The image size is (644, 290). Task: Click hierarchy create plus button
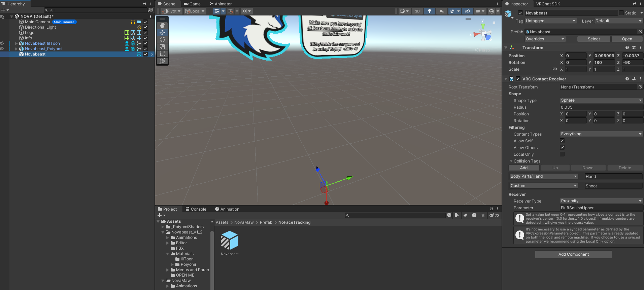[5, 10]
